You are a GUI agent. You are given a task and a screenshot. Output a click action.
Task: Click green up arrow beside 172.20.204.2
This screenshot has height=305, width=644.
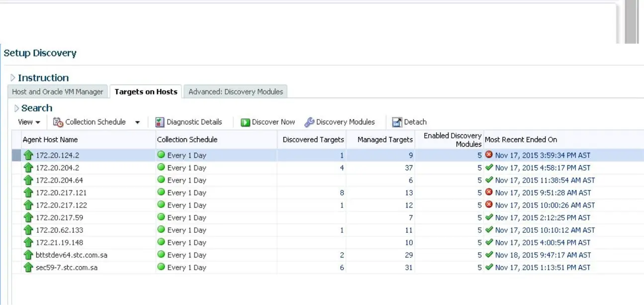[28, 168]
